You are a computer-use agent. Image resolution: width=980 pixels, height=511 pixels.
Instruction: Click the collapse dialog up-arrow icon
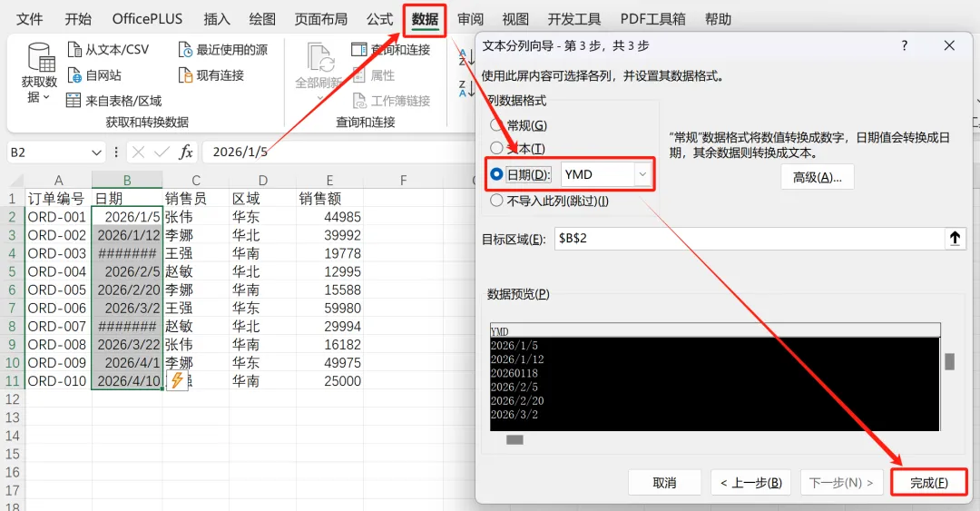[x=955, y=239]
